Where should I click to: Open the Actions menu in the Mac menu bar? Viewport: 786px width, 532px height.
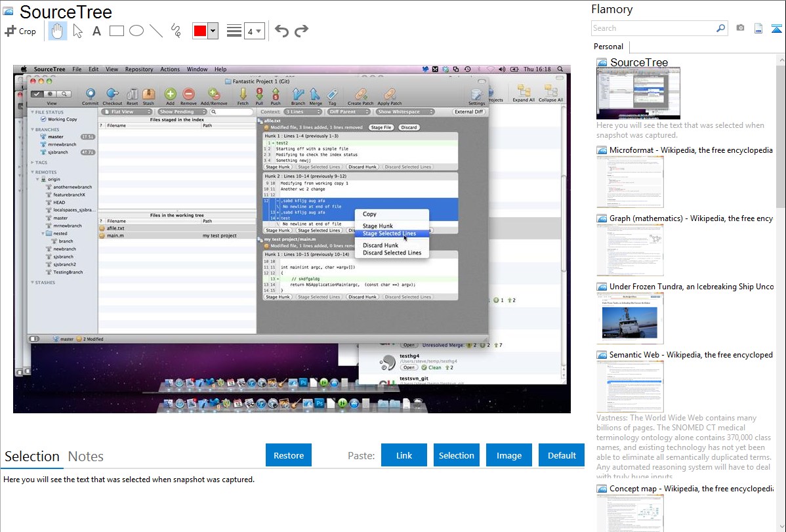pos(170,69)
